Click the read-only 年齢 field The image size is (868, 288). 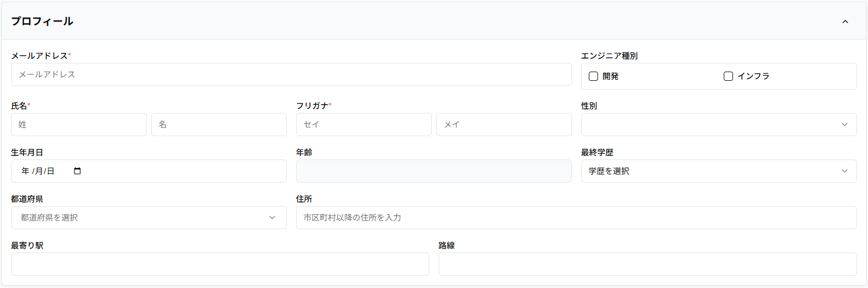click(x=433, y=171)
